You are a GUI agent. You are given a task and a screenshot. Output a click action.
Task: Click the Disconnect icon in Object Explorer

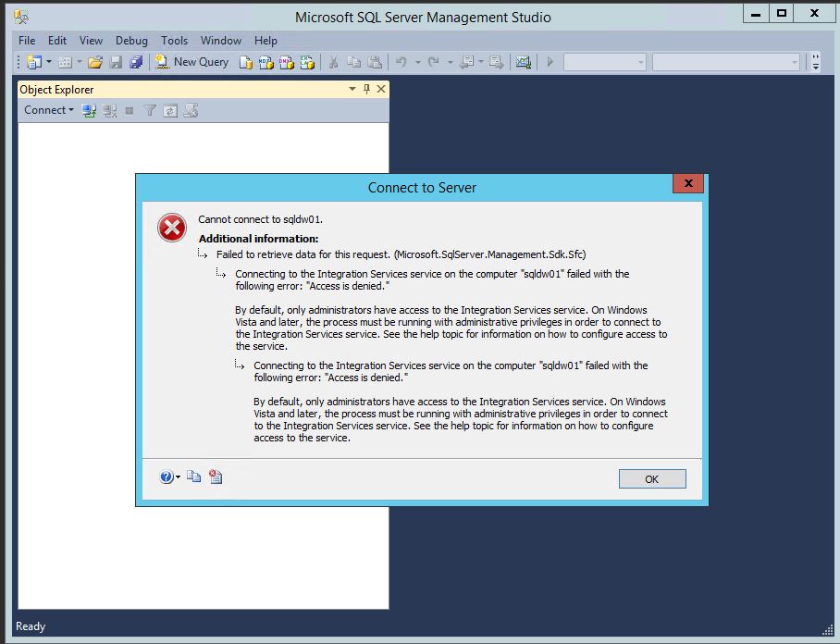tap(110, 111)
